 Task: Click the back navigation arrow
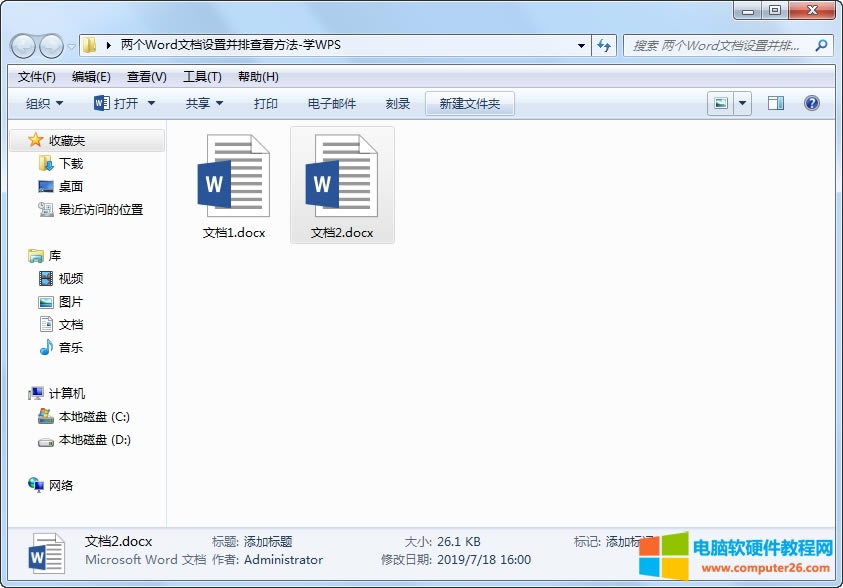click(22, 45)
